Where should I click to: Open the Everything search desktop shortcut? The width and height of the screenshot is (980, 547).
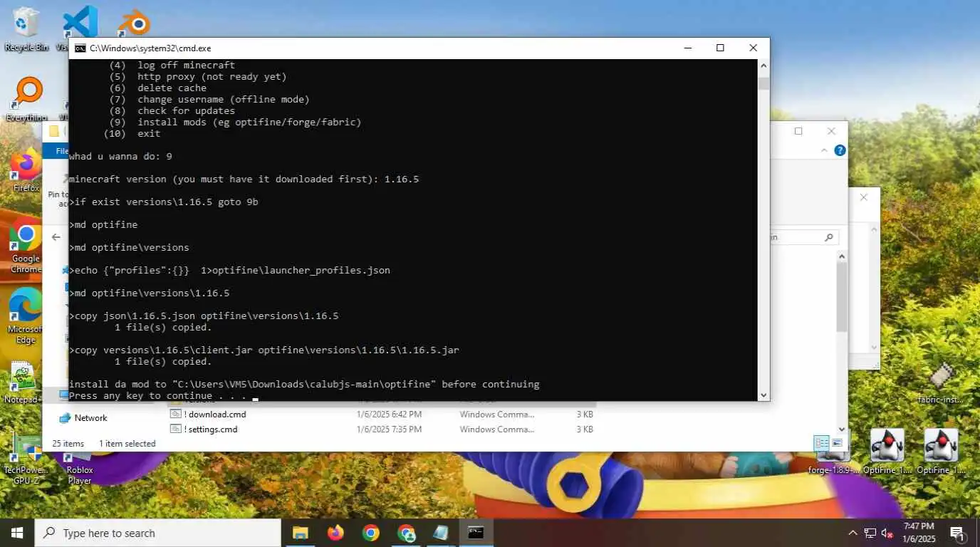click(x=27, y=98)
